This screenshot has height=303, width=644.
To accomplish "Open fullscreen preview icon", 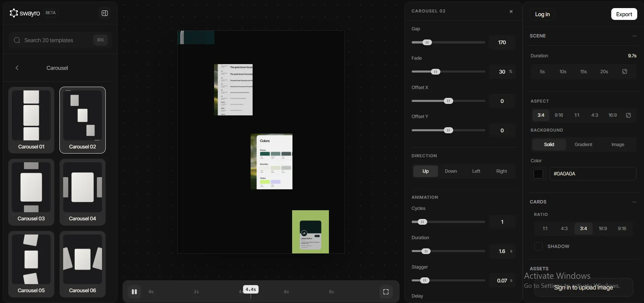I will pyautogui.click(x=386, y=292).
